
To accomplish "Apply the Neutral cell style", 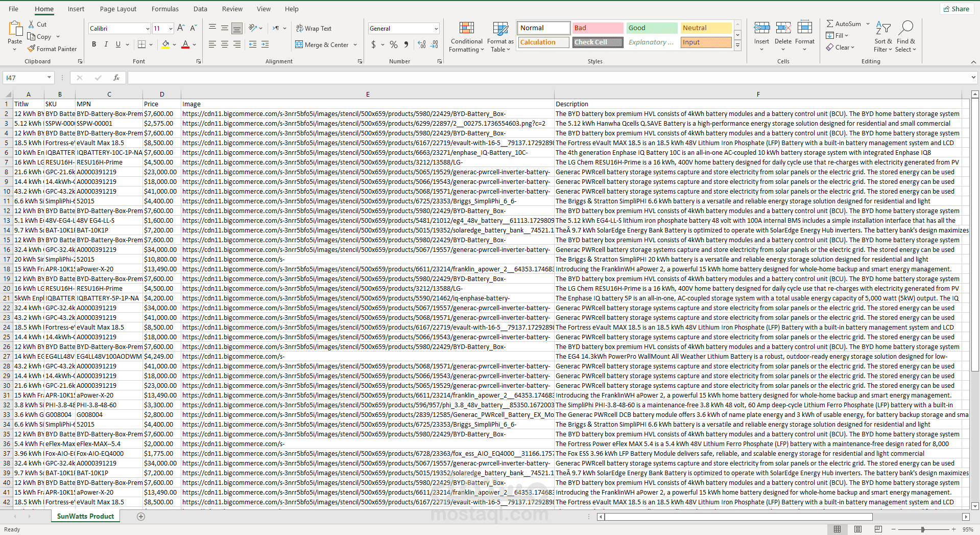I will [x=706, y=28].
